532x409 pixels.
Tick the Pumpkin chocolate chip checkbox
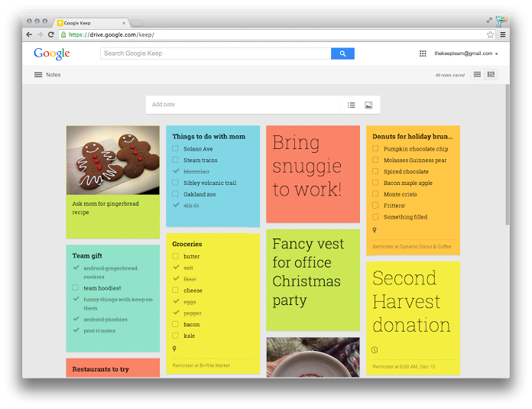click(375, 149)
